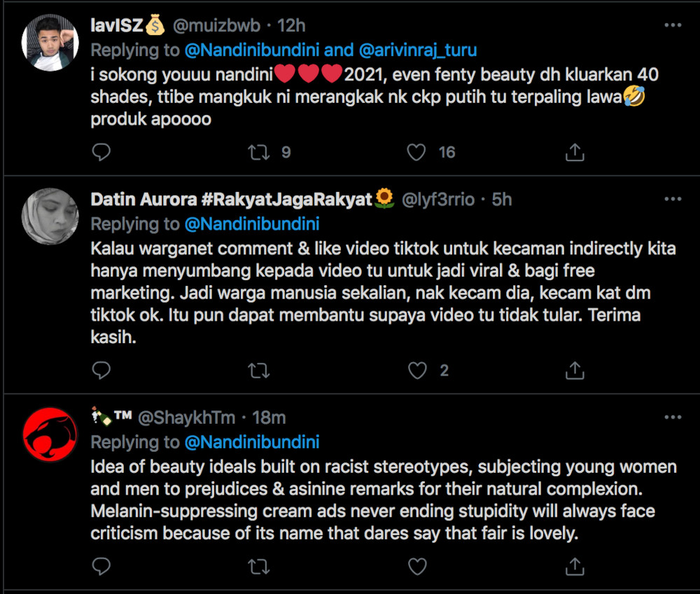
Task: Click the reply icon on Datin Aurora's tweet
Action: click(x=101, y=370)
